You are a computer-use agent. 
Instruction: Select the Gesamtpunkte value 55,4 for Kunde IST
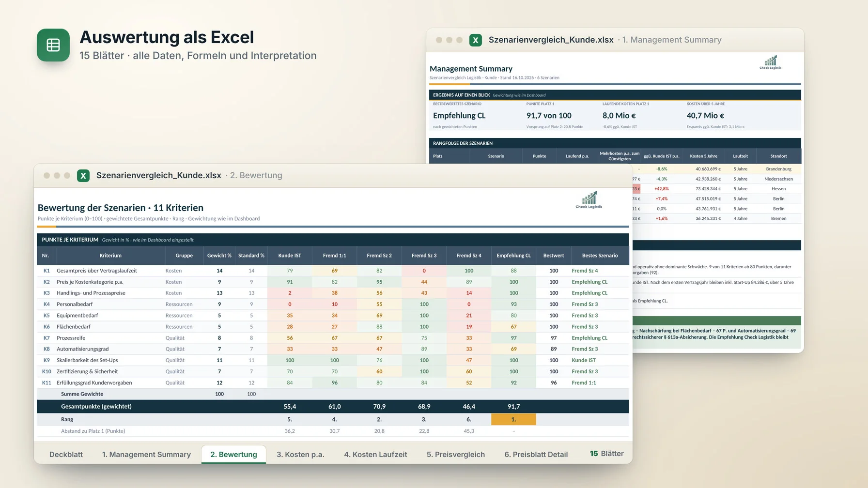click(x=290, y=407)
